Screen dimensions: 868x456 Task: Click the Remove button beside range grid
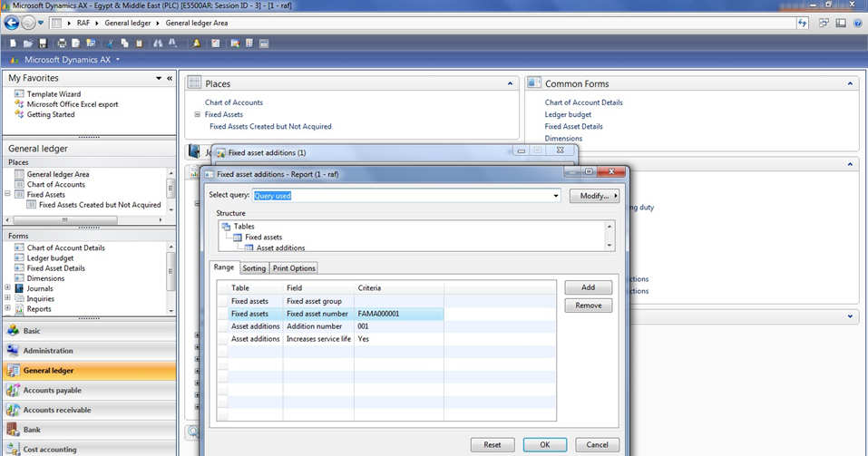tap(588, 306)
